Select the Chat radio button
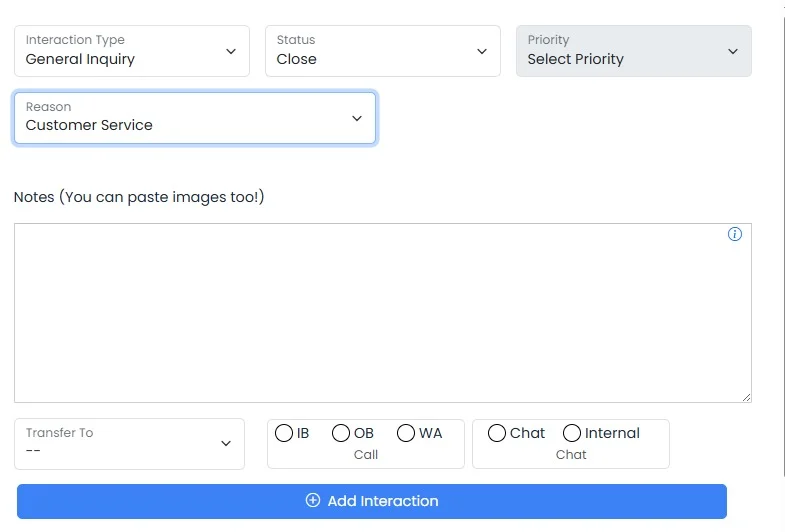The height and width of the screenshot is (532, 785). click(497, 433)
